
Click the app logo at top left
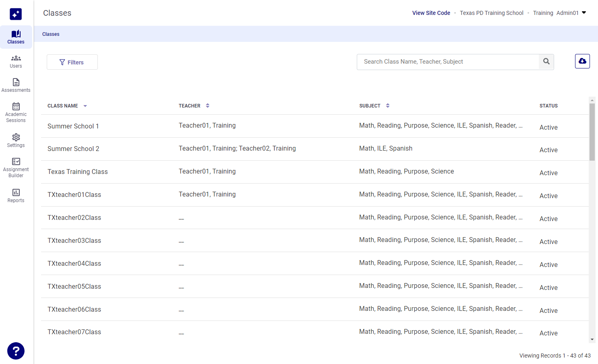pyautogui.click(x=16, y=14)
